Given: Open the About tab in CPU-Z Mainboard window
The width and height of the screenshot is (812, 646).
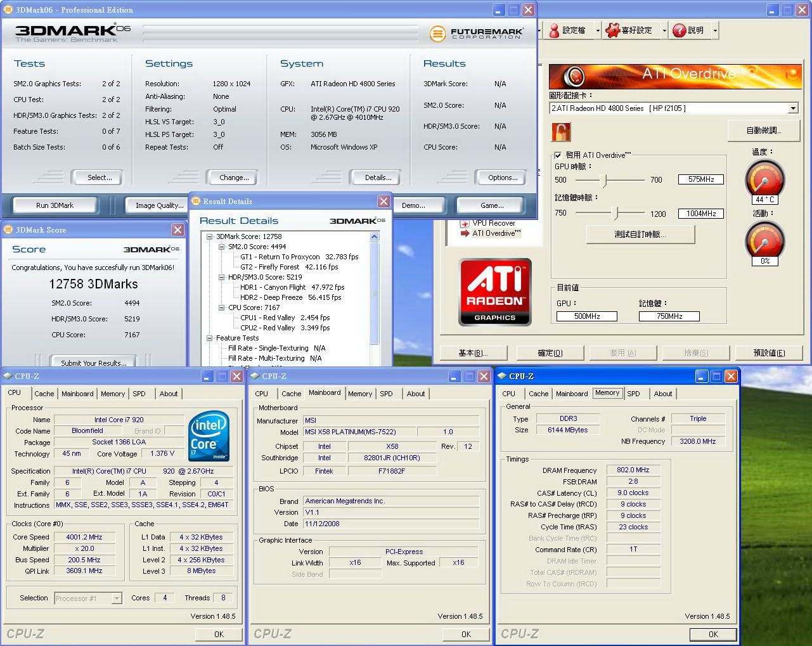Looking at the screenshot, I should (x=416, y=394).
